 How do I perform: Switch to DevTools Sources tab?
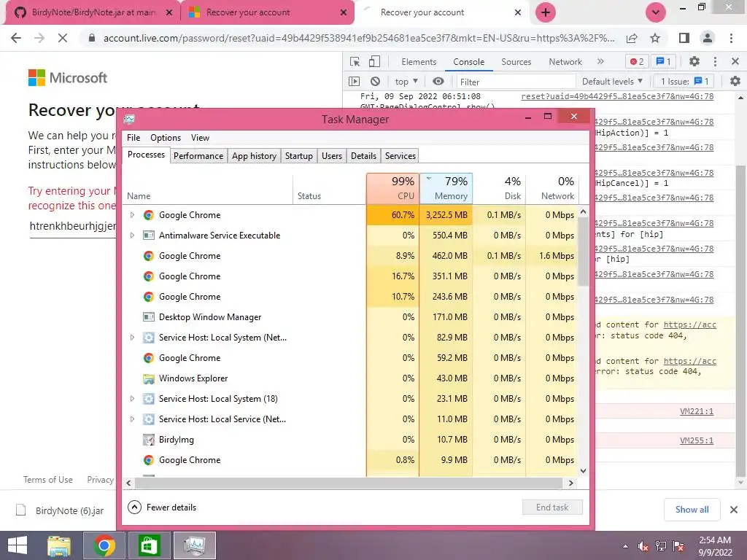(516, 62)
